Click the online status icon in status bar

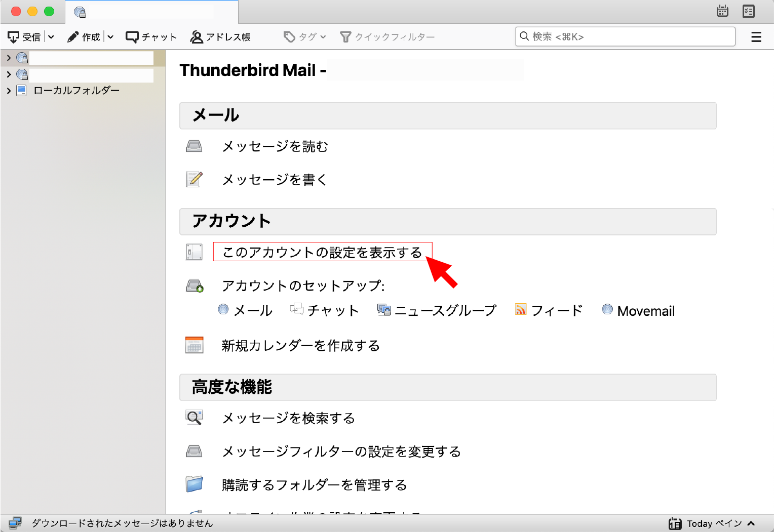(15, 523)
